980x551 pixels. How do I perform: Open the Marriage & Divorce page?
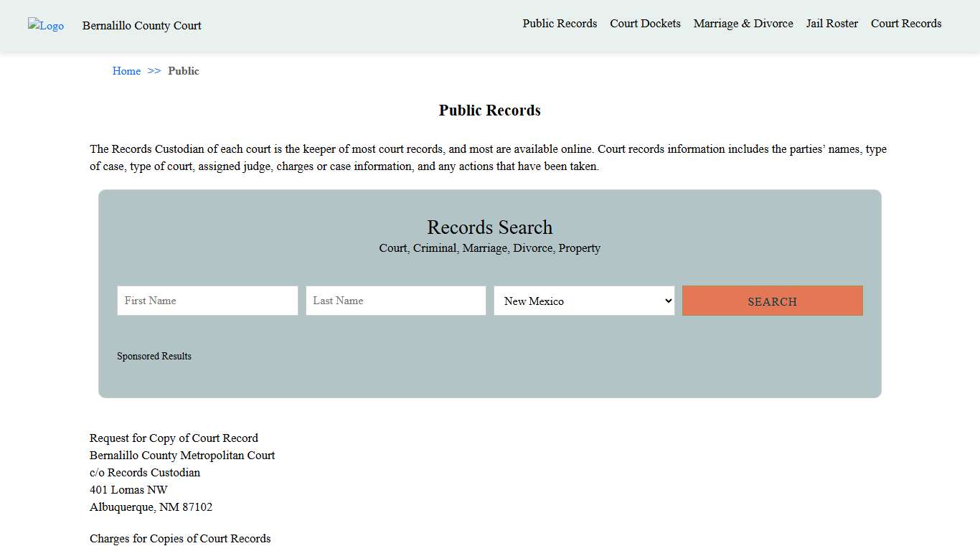[x=743, y=23]
